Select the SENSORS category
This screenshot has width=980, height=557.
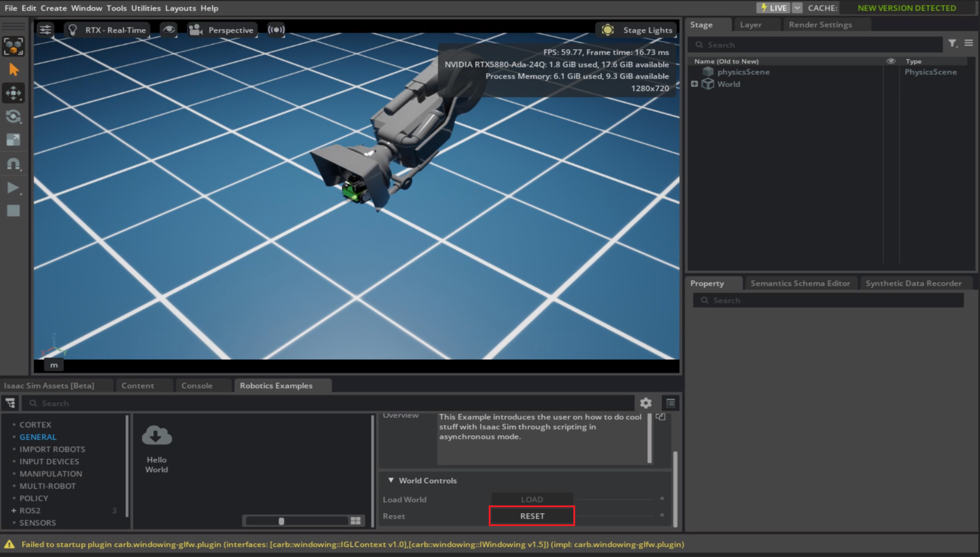(x=37, y=523)
